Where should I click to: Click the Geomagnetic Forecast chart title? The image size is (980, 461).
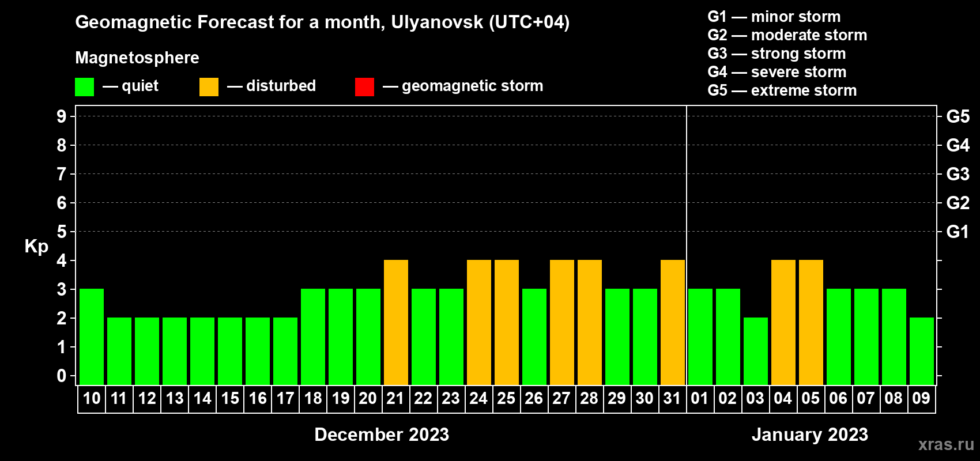point(322,22)
